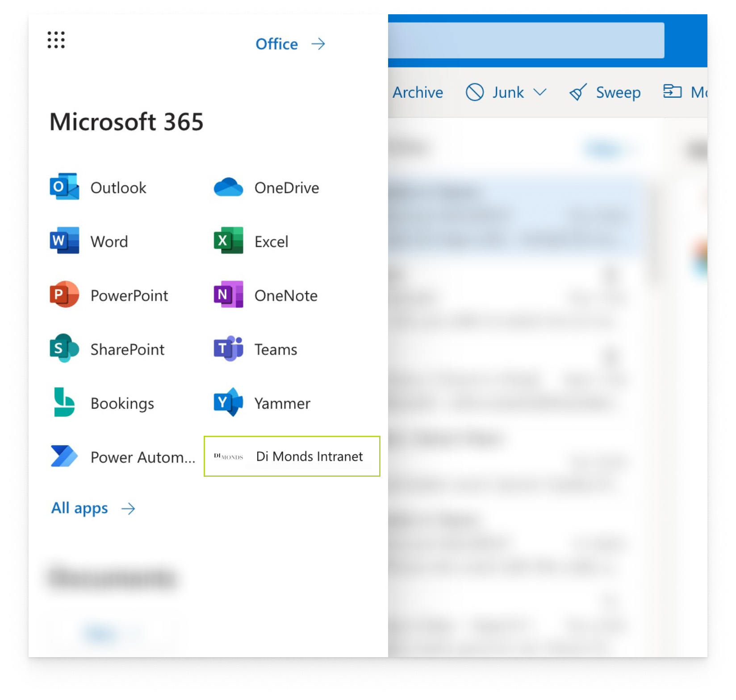Image resolution: width=736 pixels, height=700 pixels.
Task: Click the arrow beside All apps
Action: pos(128,508)
